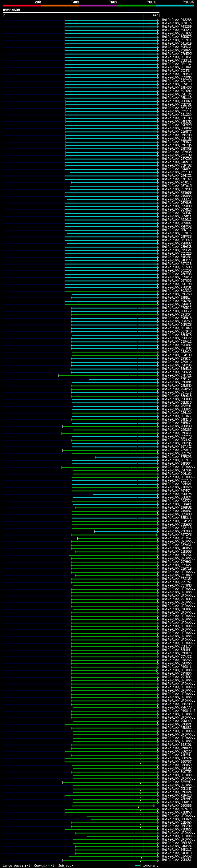197x868 pixels.
Task: Click the green ~80% identity color segment
Action: (x=137, y=6)
